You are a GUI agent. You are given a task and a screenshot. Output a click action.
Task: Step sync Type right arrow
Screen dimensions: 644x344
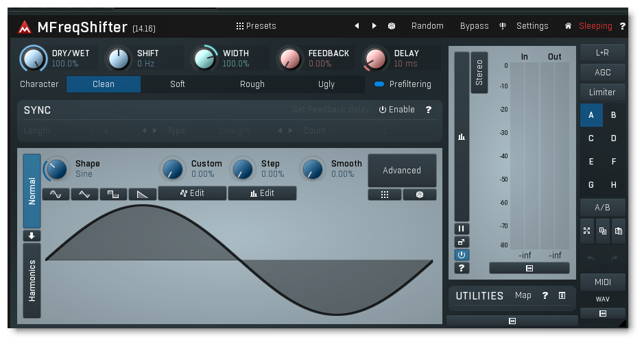coord(291,130)
